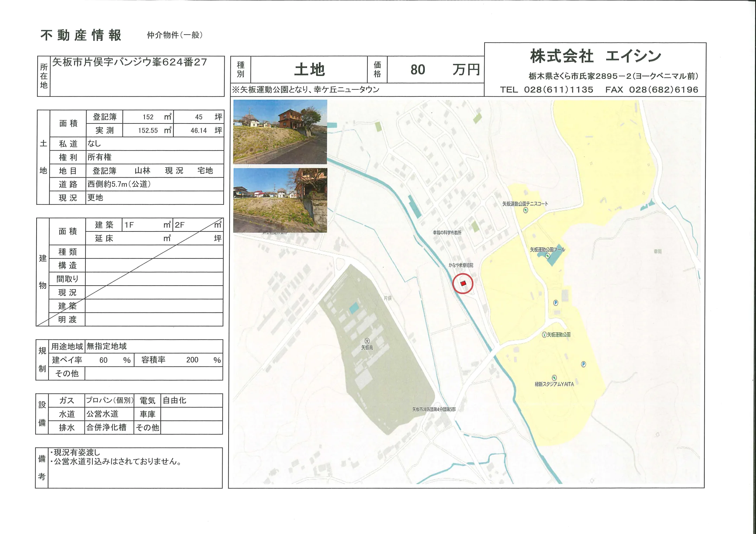Click the 矢板運動公園プール pool pin icon

point(547,256)
